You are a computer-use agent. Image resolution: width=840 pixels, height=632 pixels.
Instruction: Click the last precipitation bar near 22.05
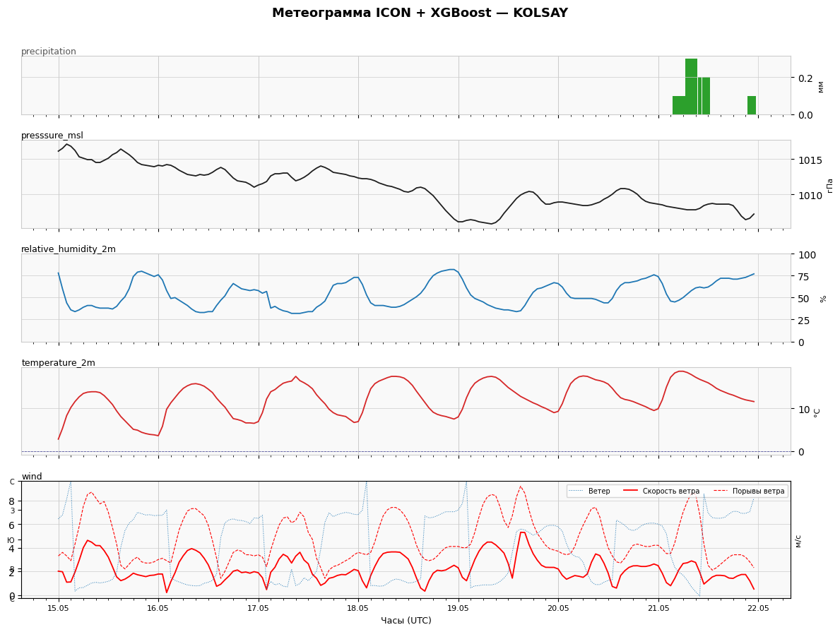point(752,105)
